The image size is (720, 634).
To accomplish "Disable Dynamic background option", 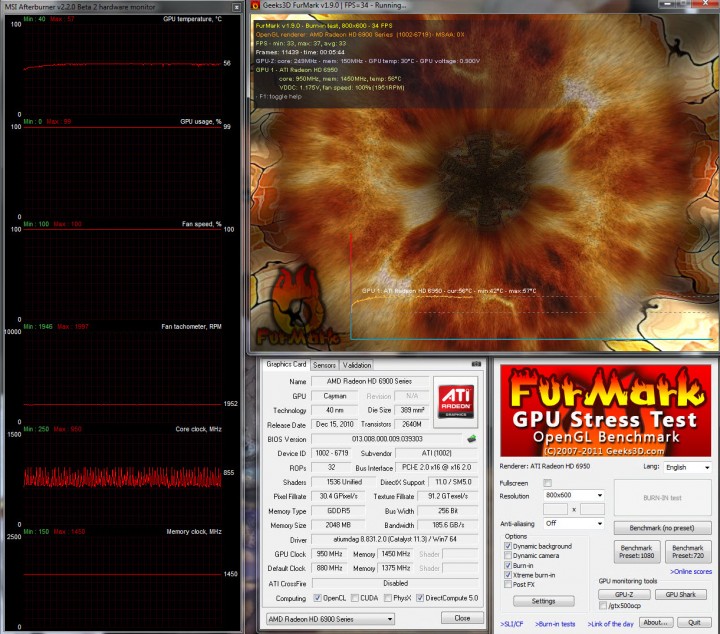I will pyautogui.click(x=508, y=546).
